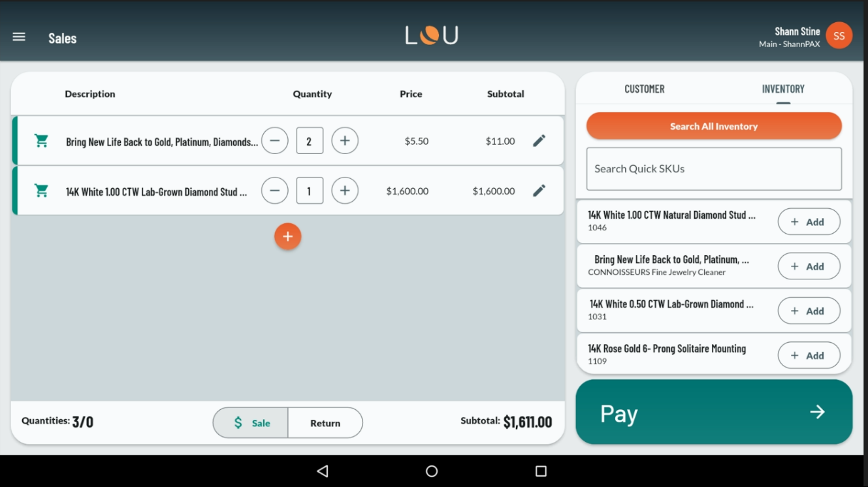Focus the Search Quick SKUs field
Screen dimensions: 868x487
(714, 169)
